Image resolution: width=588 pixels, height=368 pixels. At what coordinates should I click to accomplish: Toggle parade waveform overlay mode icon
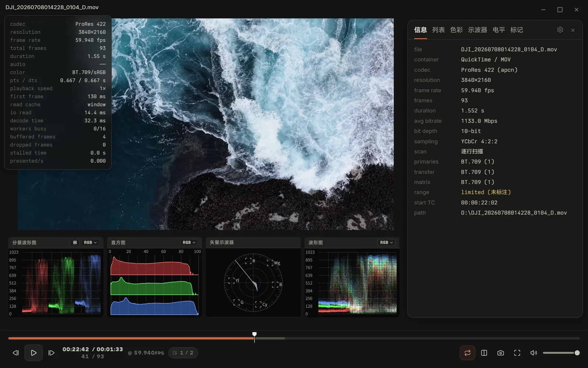coord(75,243)
